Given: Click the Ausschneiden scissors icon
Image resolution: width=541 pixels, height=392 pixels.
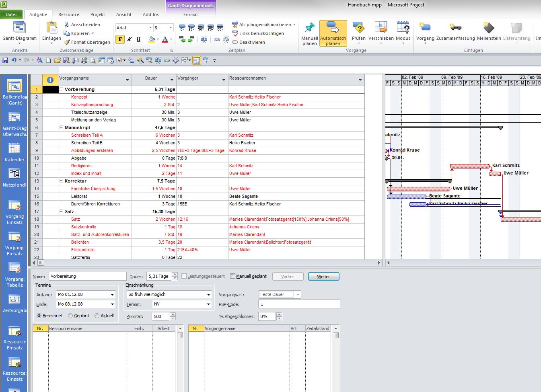Looking at the screenshot, I should pos(67,25).
